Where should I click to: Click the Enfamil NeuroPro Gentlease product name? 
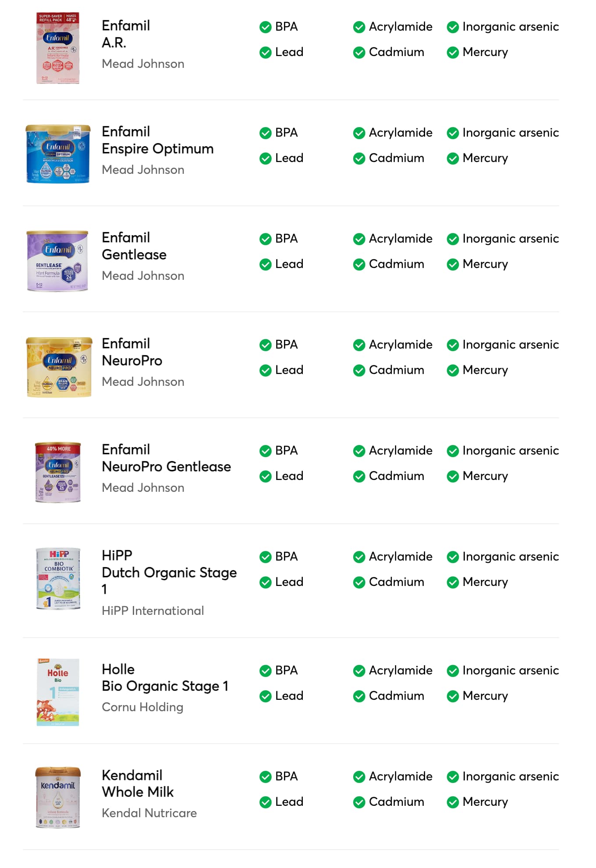(x=166, y=458)
